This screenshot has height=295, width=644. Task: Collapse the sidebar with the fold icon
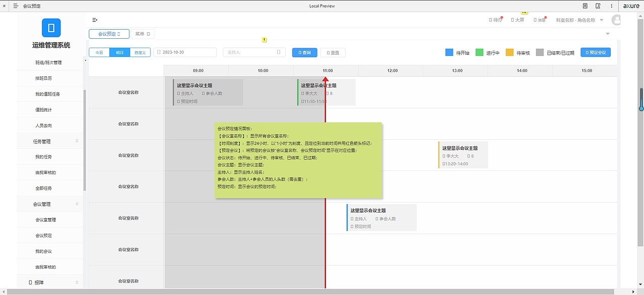click(95, 20)
